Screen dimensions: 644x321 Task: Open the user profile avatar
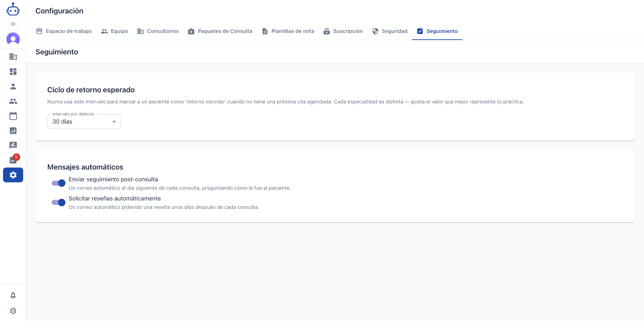click(x=13, y=39)
